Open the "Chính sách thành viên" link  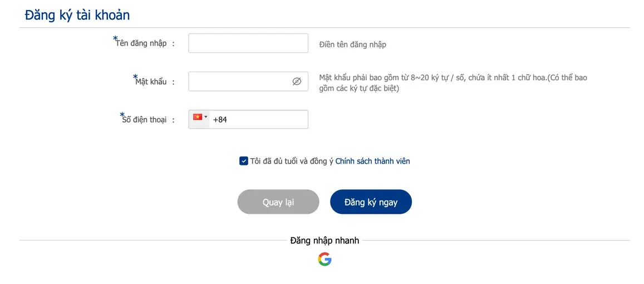[372, 161]
